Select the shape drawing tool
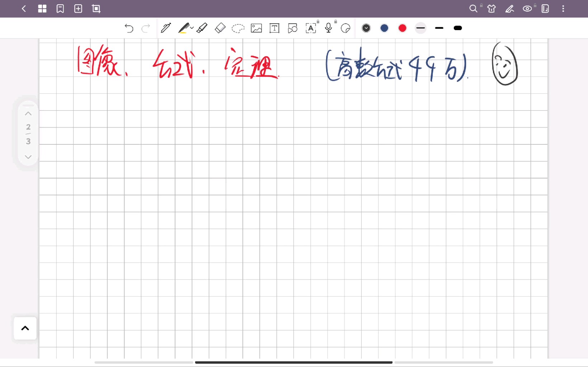 pos(292,28)
